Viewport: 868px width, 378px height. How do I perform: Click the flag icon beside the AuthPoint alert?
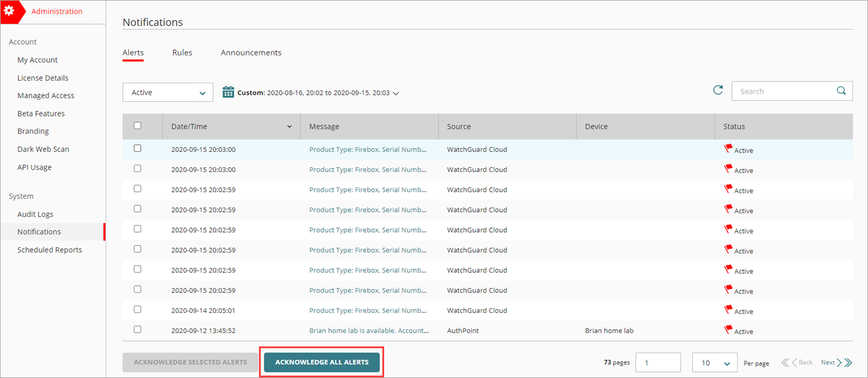point(728,329)
